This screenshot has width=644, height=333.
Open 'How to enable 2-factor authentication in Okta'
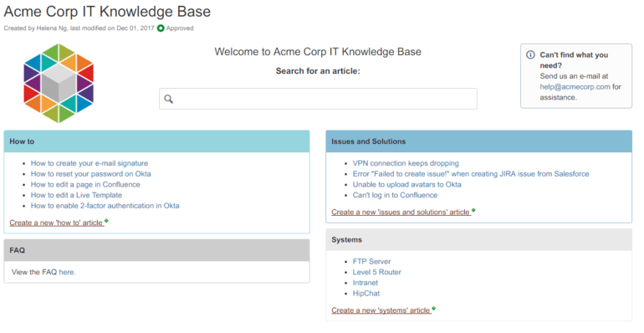pos(105,206)
